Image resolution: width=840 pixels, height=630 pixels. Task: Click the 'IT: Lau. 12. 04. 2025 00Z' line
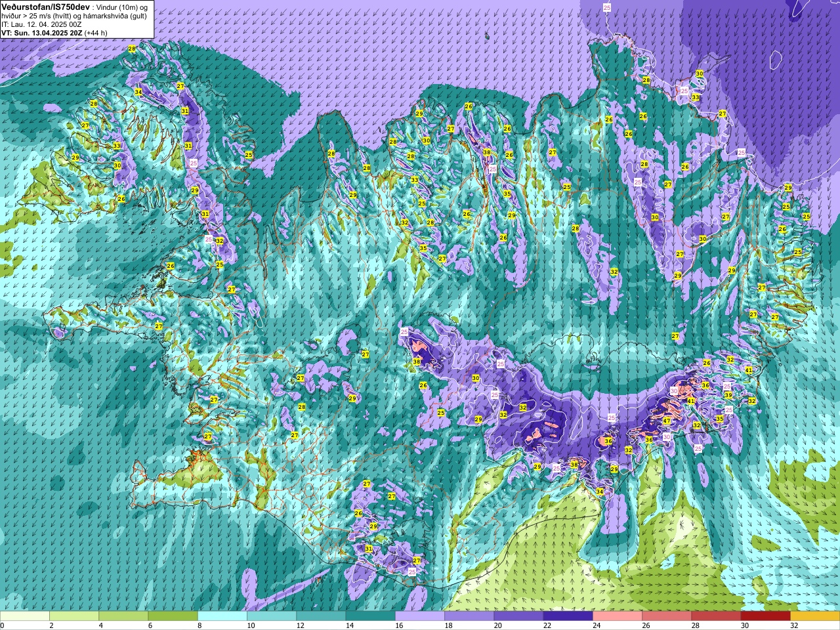tap(41, 24)
